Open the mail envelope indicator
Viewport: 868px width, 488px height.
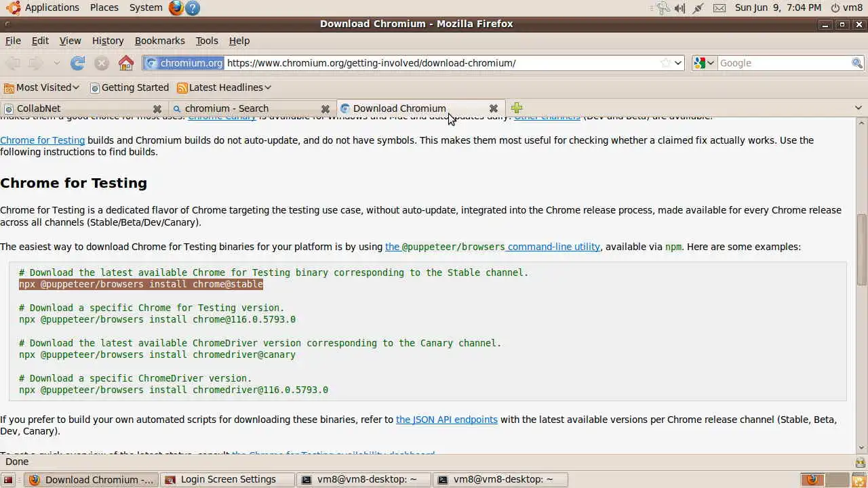click(x=719, y=7)
